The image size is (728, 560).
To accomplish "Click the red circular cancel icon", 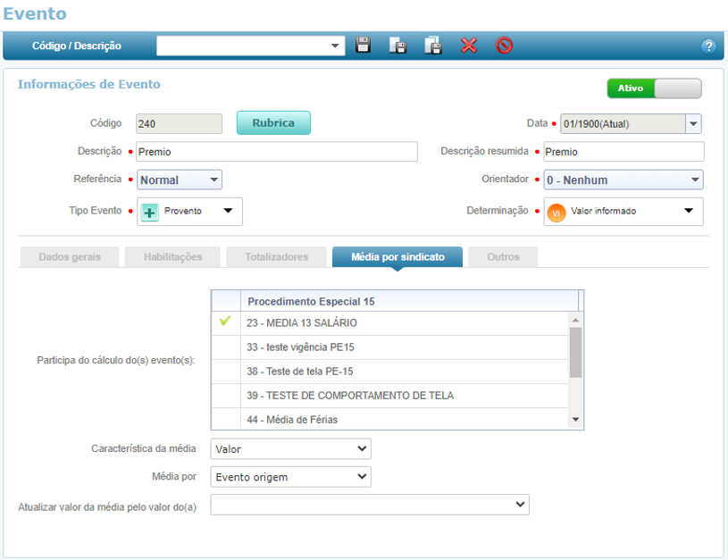I will 504,46.
